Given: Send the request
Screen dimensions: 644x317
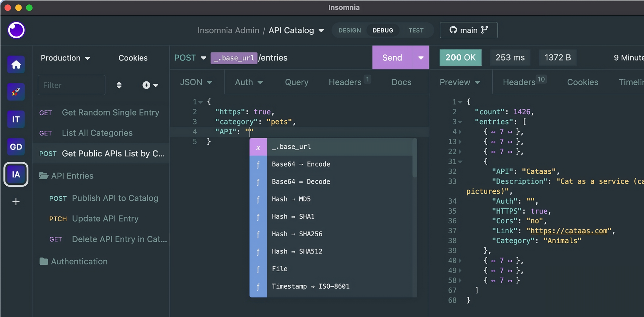Looking at the screenshot, I should click(392, 57).
